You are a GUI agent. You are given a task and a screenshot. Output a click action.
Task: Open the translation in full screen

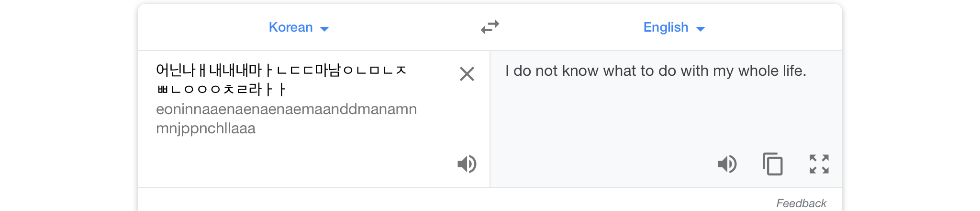(819, 164)
